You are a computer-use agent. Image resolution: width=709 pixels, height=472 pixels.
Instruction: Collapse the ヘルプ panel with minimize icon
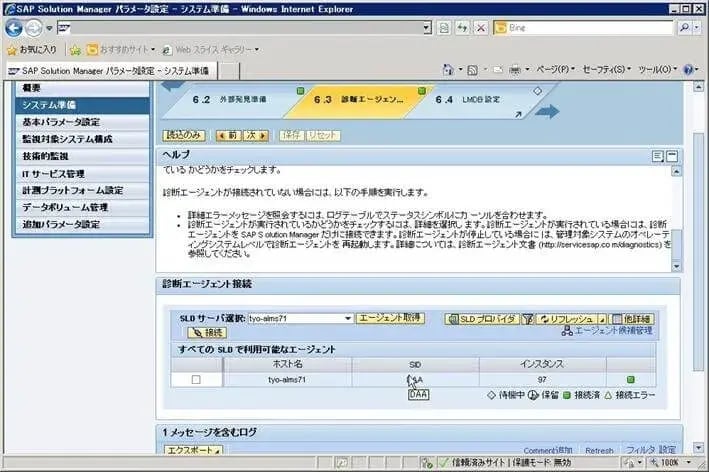coord(672,156)
